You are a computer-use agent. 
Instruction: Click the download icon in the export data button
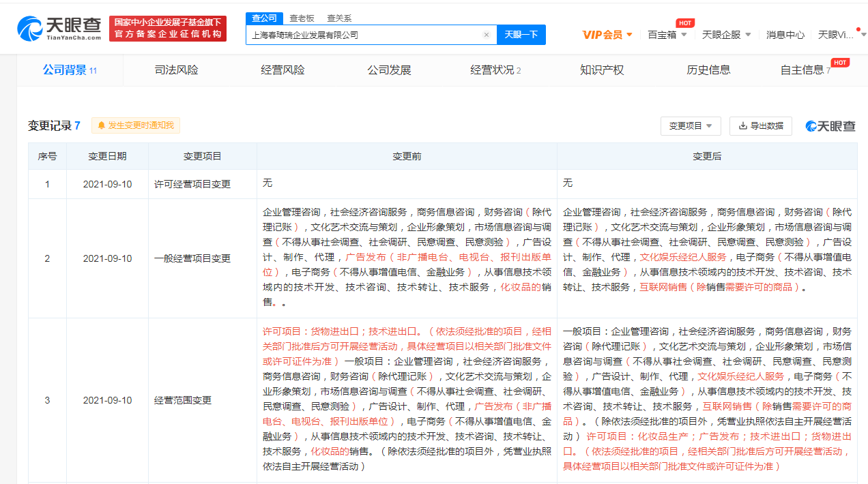[742, 126]
